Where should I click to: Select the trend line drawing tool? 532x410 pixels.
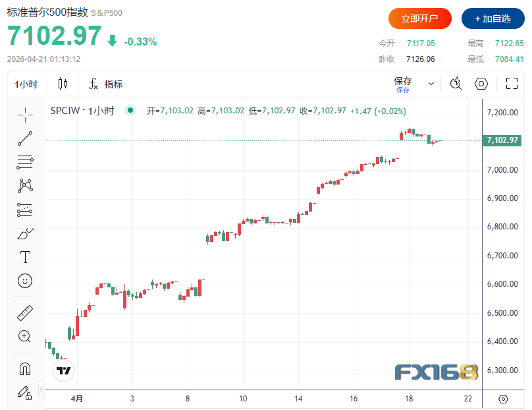tap(25, 138)
